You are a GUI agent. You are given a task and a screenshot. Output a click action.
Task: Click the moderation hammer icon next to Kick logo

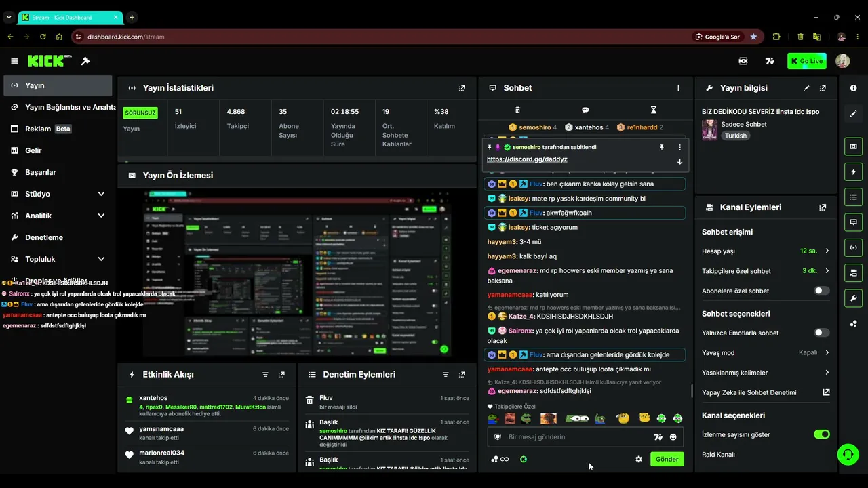[x=85, y=61]
